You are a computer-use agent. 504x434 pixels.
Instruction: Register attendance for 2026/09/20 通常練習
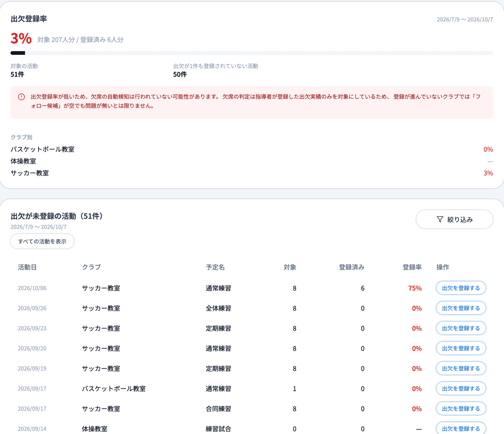click(x=461, y=348)
